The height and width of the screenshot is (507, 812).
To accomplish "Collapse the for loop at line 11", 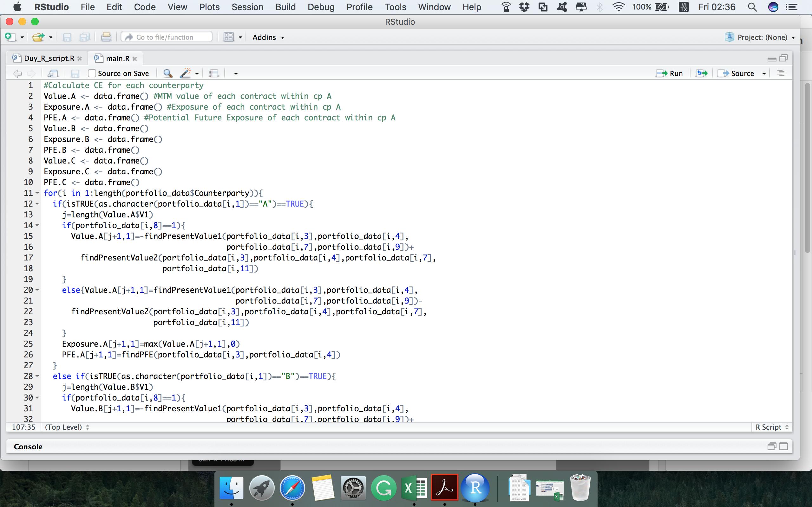I will [37, 193].
